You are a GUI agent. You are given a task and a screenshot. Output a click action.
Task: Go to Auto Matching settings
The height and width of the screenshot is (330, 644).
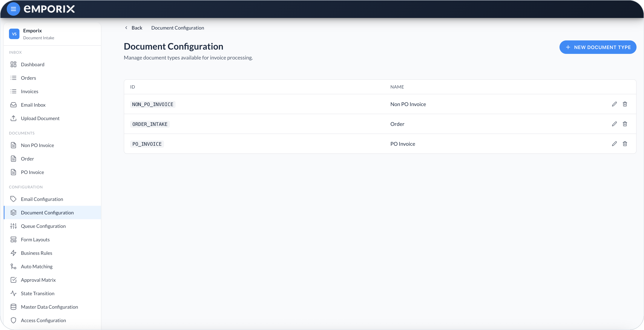(53, 267)
